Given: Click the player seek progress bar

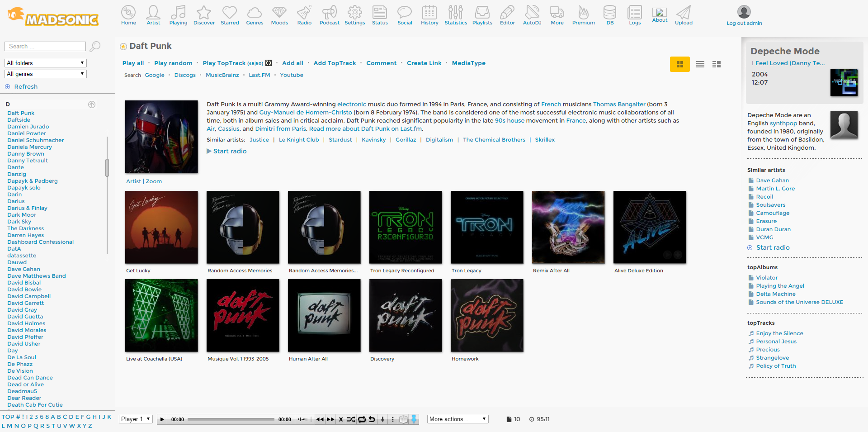Looking at the screenshot, I should point(231,419).
